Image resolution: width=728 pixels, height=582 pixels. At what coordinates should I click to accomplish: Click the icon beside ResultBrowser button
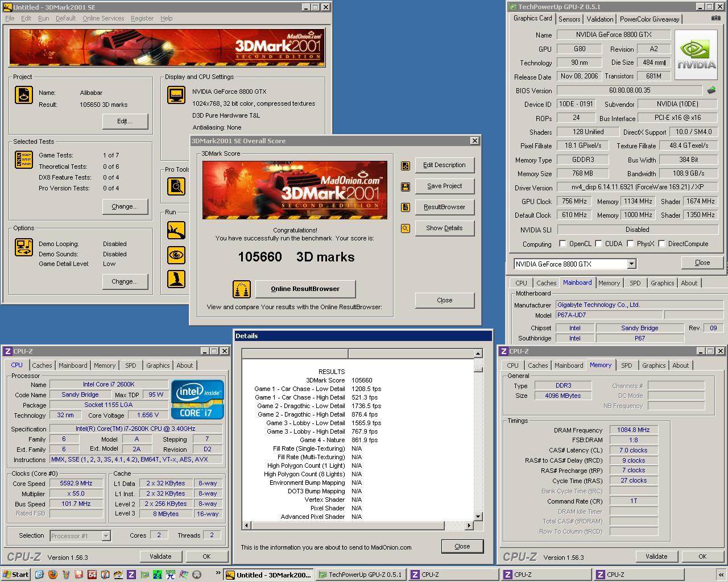405,207
